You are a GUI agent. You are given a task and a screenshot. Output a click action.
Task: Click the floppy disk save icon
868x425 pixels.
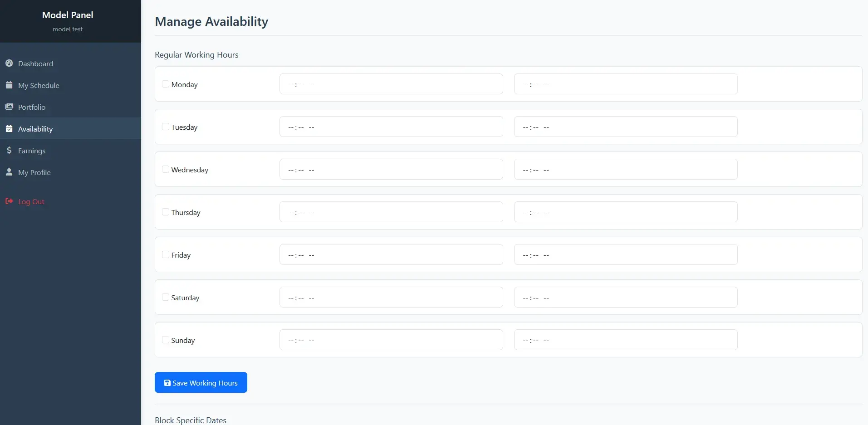pos(167,383)
